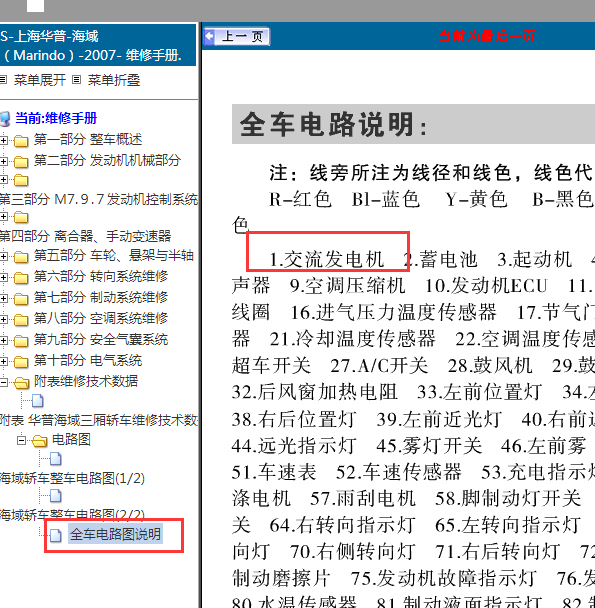Click the 45.雾灯开关 entry
This screenshot has width=595, height=608.
point(429,446)
